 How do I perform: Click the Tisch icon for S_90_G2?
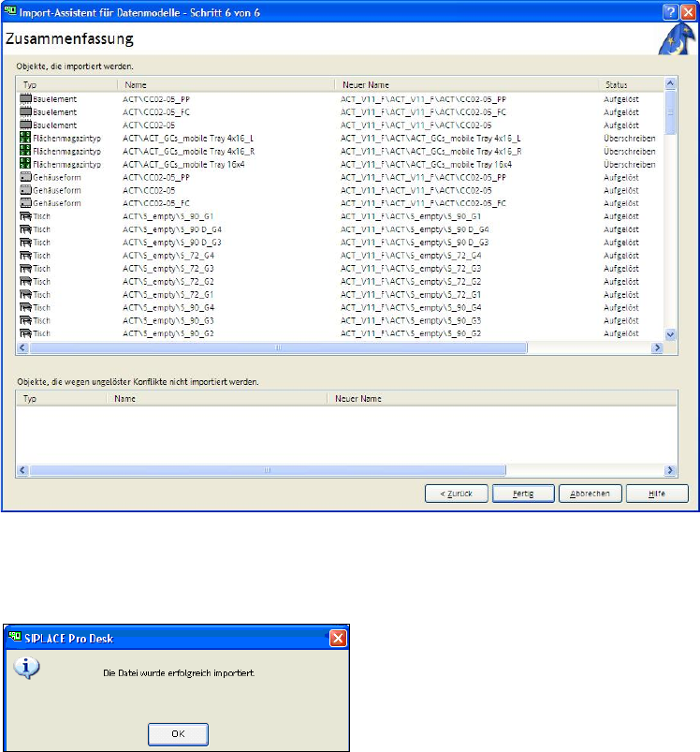25,332
